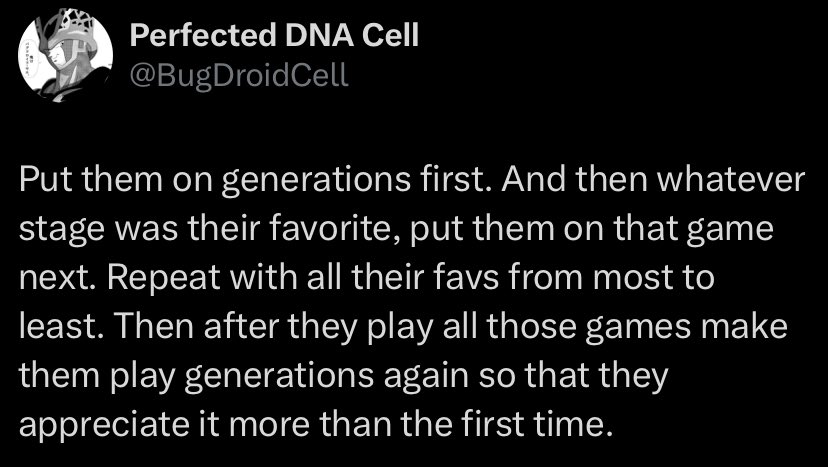Click 'generations' in the first tweet line
Viewport: 828px width, 467px height.
click(x=315, y=181)
